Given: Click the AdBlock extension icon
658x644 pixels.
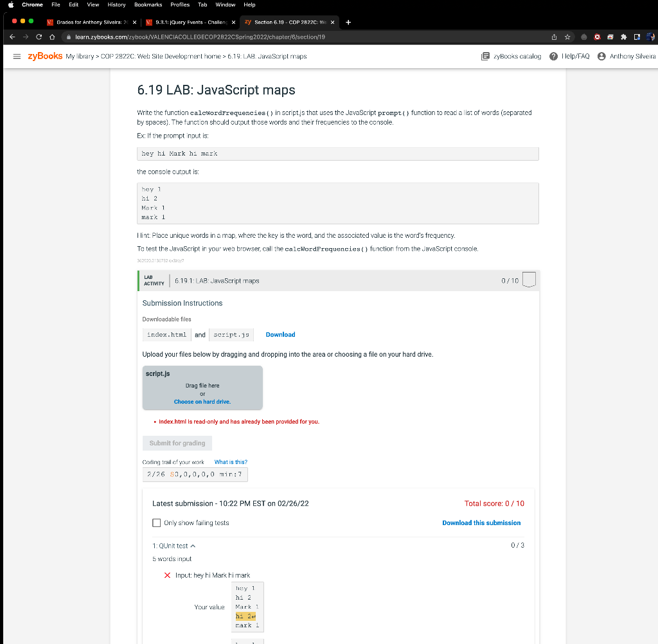Looking at the screenshot, I should pos(598,37).
